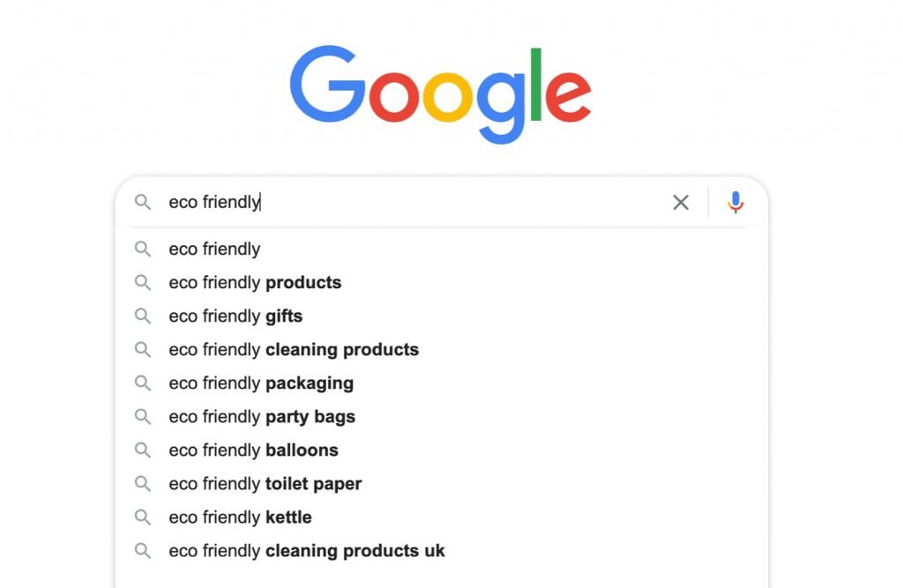Screen dimensions: 903x588
Task: Select 'eco friendly products' suggestion
Action: [x=255, y=283]
